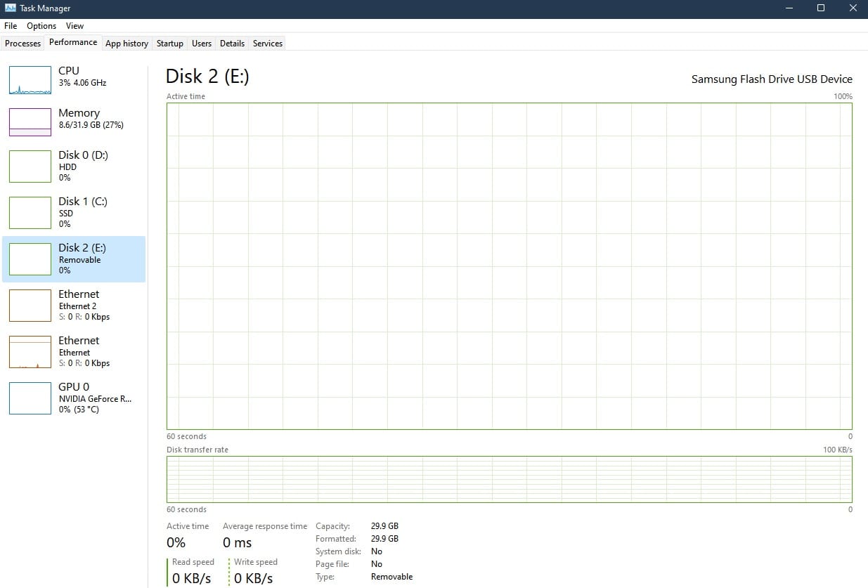
Task: Click the Formatted 29.9 GB value
Action: [384, 539]
